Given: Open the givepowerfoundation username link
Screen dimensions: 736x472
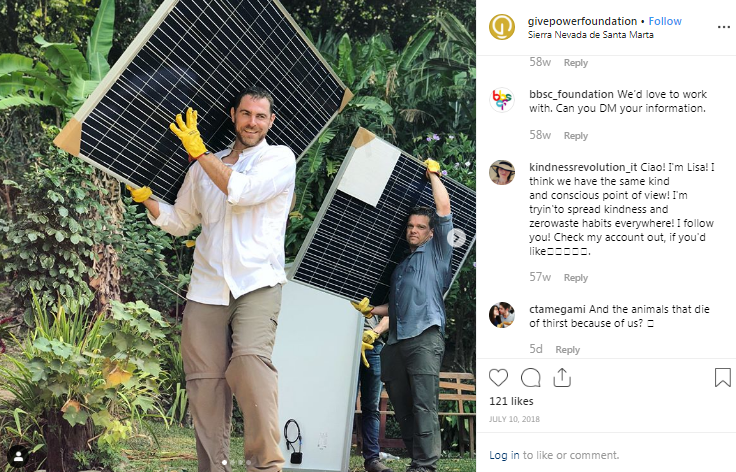Looking at the screenshot, I should pos(582,21).
